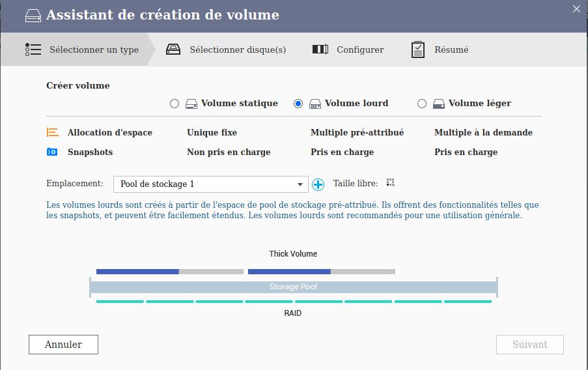The width and height of the screenshot is (588, 370).
Task: Click the orange Allocation d'espace icon
Action: pyautogui.click(x=53, y=132)
